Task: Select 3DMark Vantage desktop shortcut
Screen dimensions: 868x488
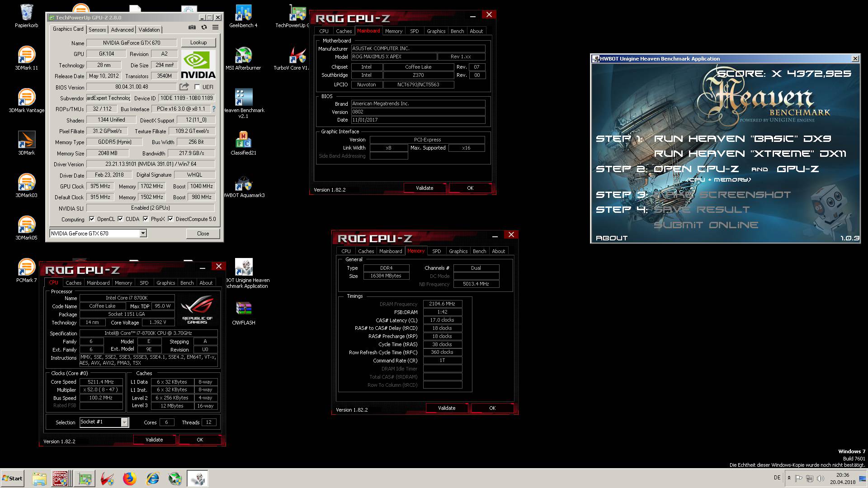Action: tap(26, 100)
